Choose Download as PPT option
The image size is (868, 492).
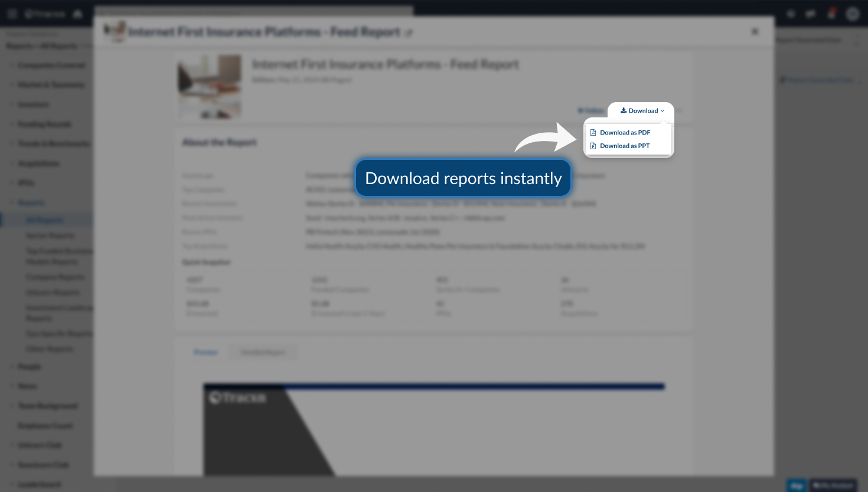click(x=624, y=146)
